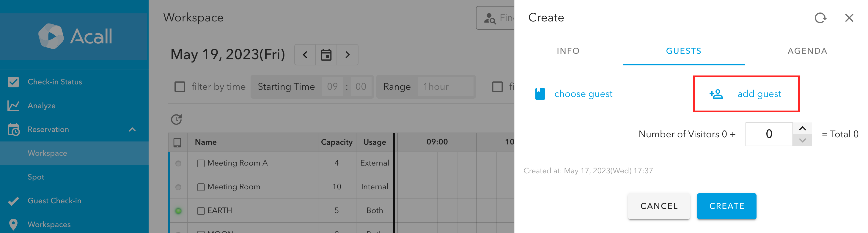
Task: Go to next day with right arrow
Action: click(x=347, y=55)
